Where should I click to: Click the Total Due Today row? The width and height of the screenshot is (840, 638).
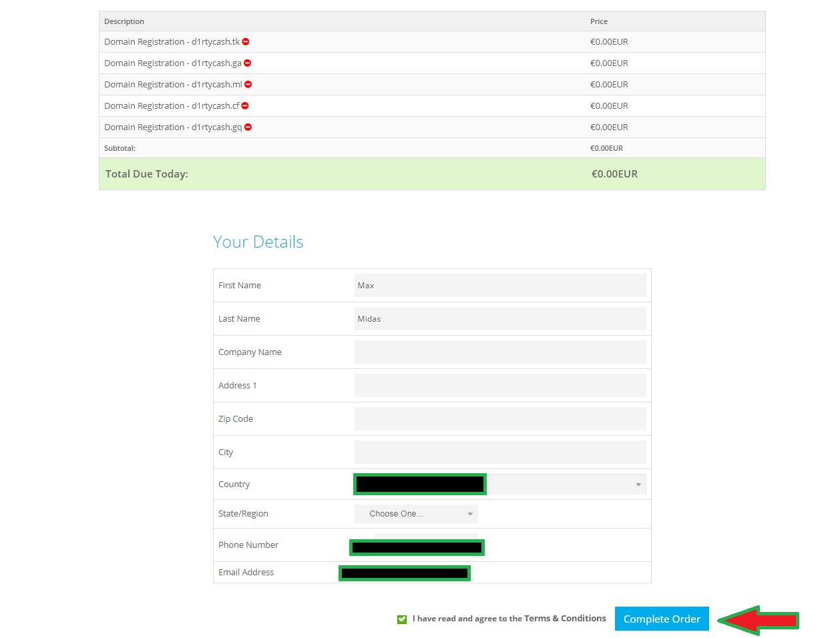point(432,174)
